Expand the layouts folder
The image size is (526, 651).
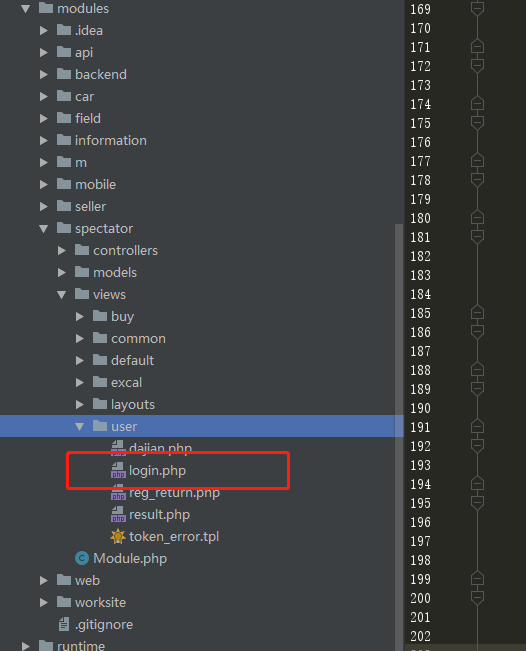coord(80,404)
